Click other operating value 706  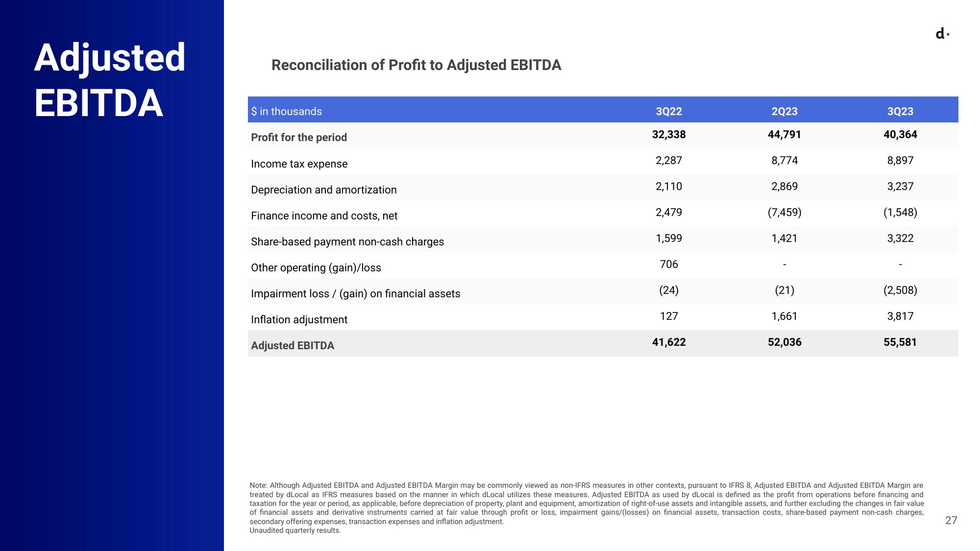(669, 264)
